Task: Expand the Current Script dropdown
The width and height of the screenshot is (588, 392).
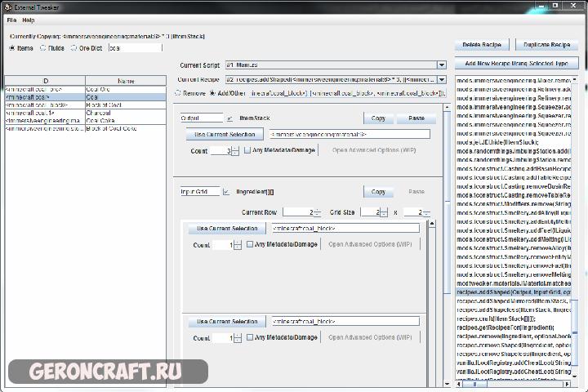Action: (x=441, y=65)
